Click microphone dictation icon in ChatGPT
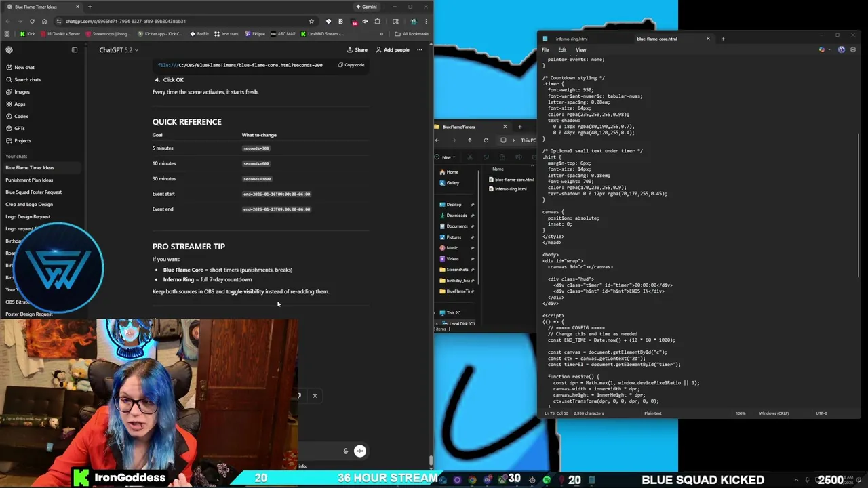Screen dimensions: 868x488 (x=345, y=451)
